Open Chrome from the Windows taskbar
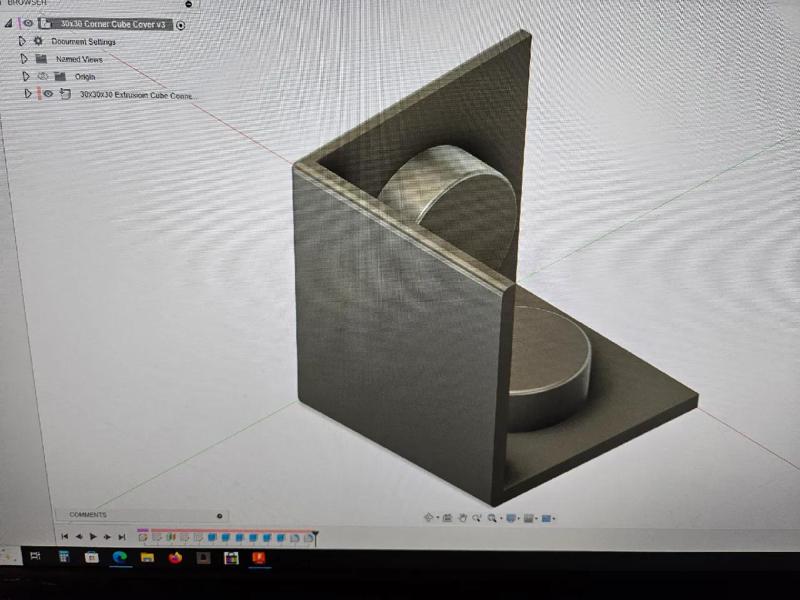800x600 pixels. click(118, 559)
